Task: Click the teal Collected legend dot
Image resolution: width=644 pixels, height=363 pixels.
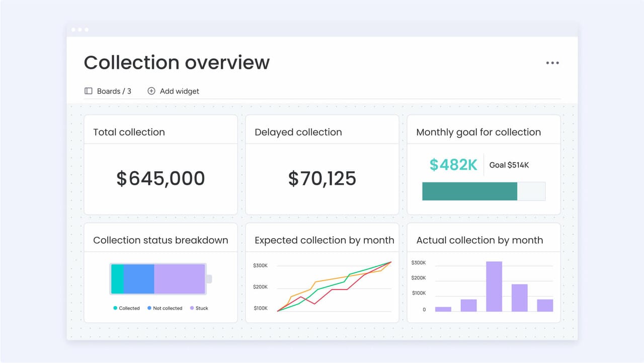Action: coord(115,308)
